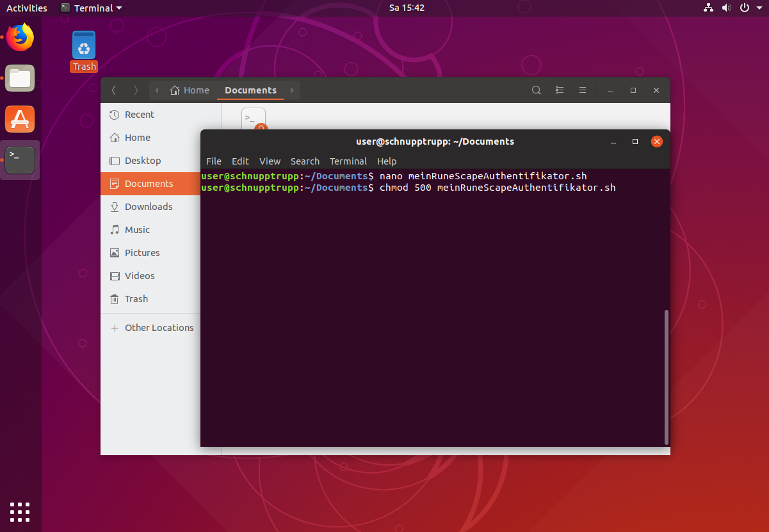Click the Activities button
Viewport: 769px width, 532px height.
point(27,8)
